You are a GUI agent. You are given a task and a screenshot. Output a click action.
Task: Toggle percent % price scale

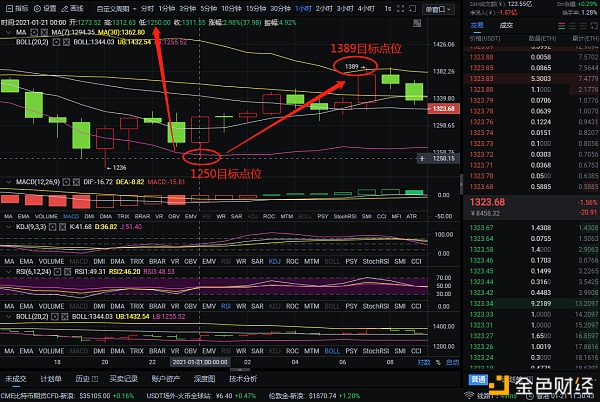click(x=439, y=362)
